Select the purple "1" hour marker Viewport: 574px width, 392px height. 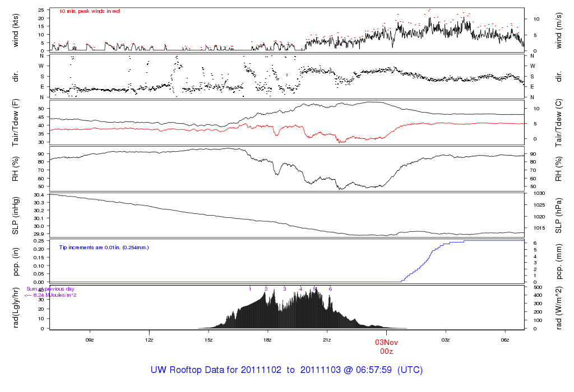[x=250, y=289]
